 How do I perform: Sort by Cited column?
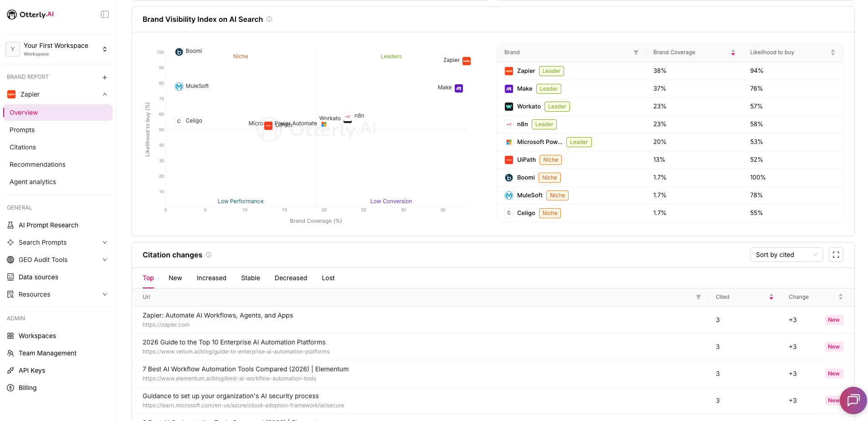[x=771, y=297]
